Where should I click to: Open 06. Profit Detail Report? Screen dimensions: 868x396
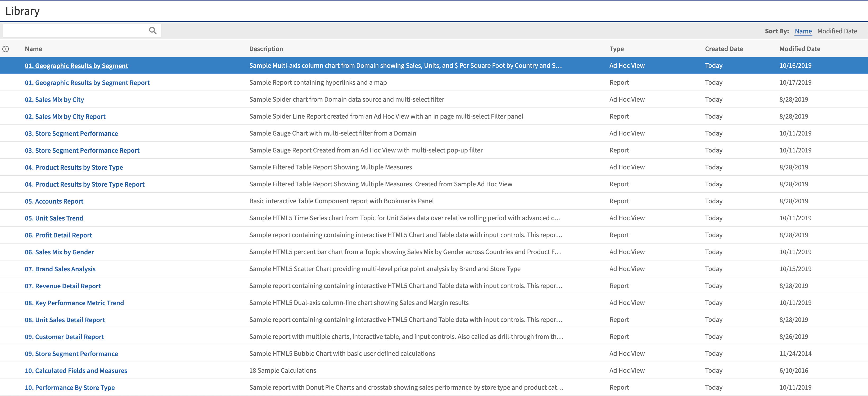tap(58, 235)
